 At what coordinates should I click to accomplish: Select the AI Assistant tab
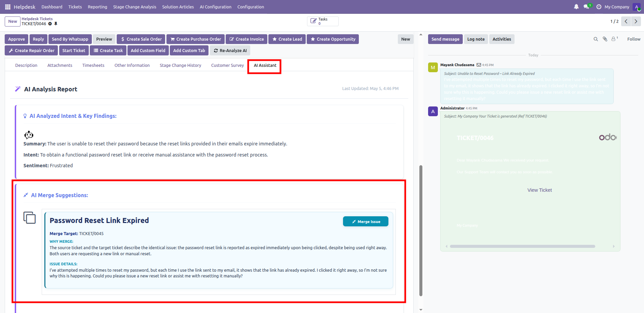(x=265, y=65)
